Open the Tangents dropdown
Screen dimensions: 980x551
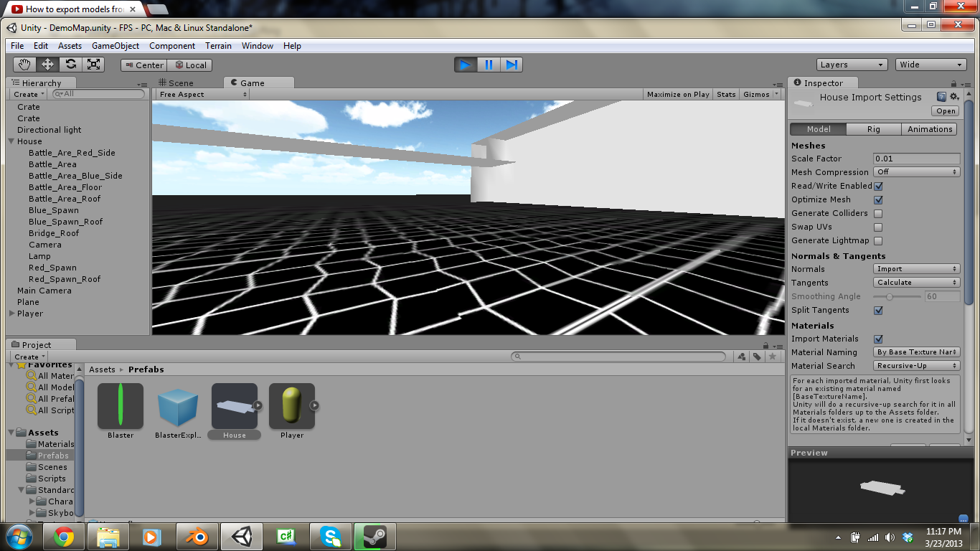click(x=916, y=283)
